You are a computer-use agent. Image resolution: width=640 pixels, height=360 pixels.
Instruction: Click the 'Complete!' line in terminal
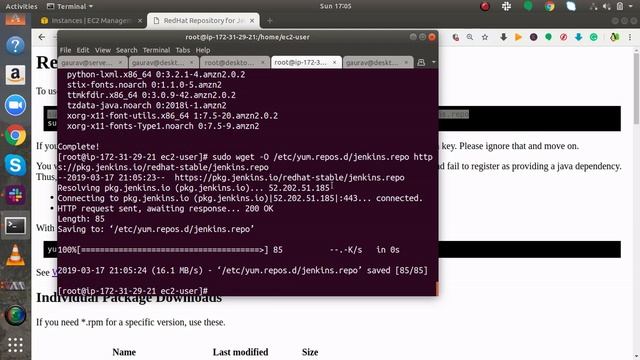coord(78,147)
